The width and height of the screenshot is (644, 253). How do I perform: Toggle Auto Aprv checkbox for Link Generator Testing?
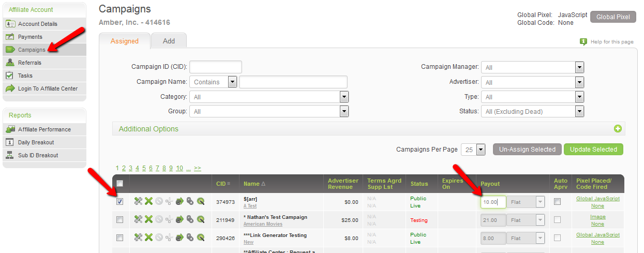(557, 237)
